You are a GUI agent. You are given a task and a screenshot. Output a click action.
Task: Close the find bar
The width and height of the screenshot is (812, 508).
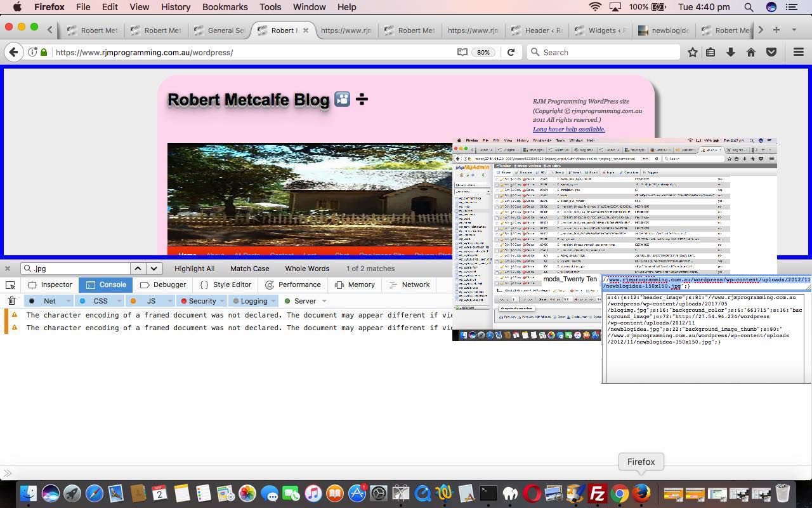click(8, 269)
